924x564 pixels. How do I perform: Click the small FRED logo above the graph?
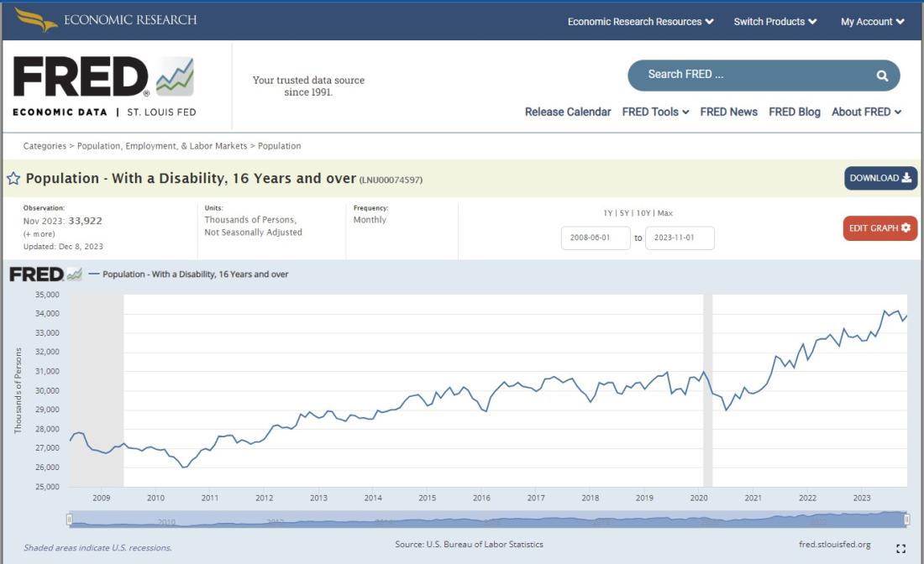pos(46,274)
